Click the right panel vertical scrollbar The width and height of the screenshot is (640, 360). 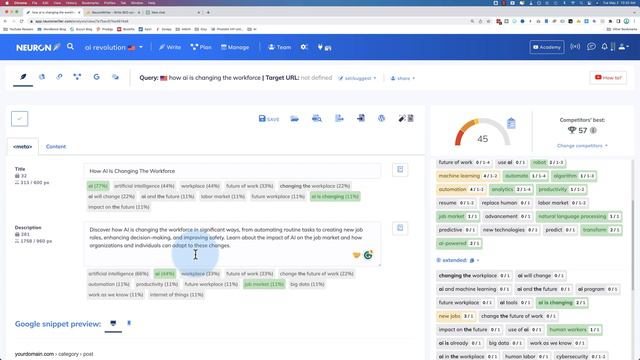(x=633, y=245)
